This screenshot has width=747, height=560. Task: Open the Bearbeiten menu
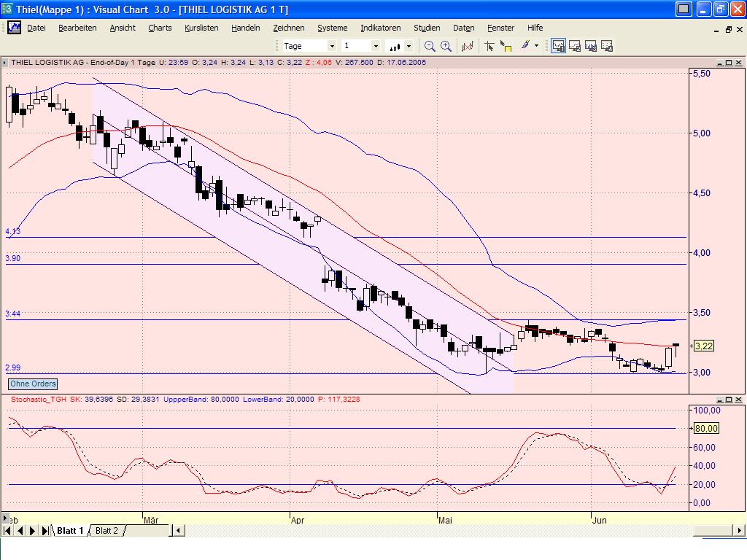click(77, 28)
